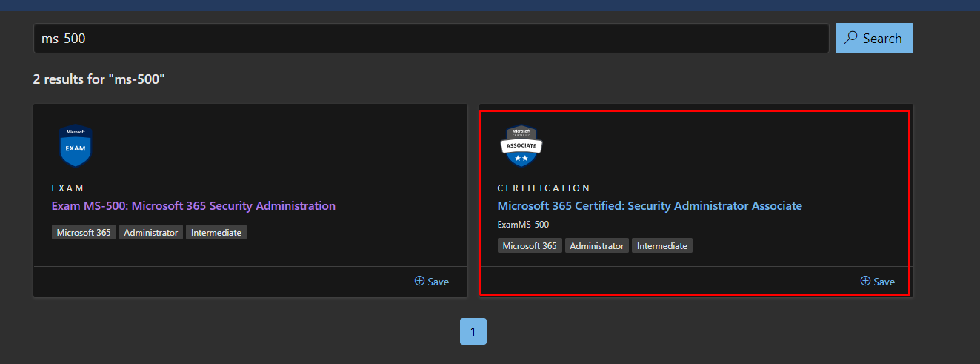Click the Associate certification badge icon
Image resolution: width=980 pixels, height=364 pixels.
521,145
